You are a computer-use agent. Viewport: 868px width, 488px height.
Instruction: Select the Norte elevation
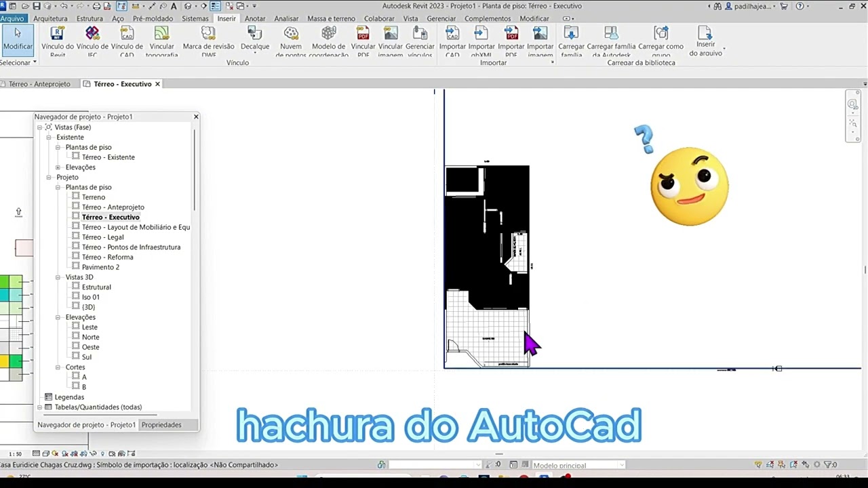pos(90,337)
